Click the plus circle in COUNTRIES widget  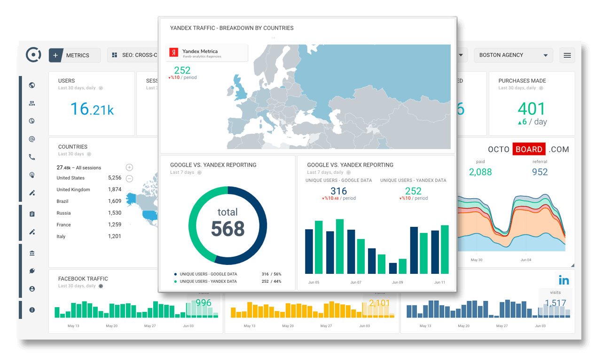click(x=129, y=168)
